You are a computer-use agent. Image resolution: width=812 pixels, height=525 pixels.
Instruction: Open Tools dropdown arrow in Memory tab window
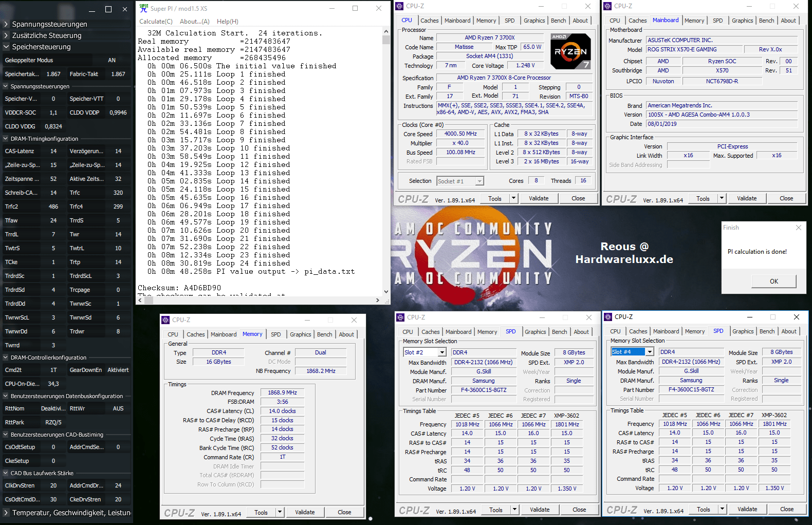click(280, 512)
